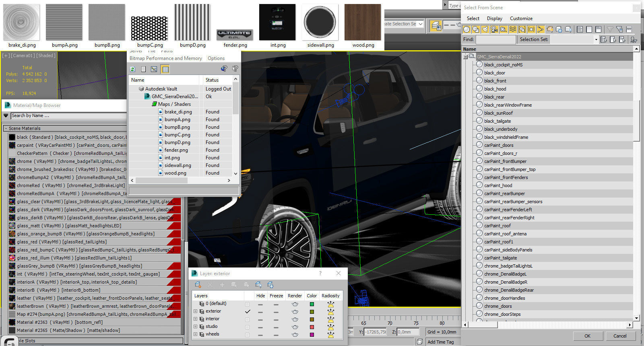
Task: Open Options menu in Asset Tracking
Action: [216, 58]
